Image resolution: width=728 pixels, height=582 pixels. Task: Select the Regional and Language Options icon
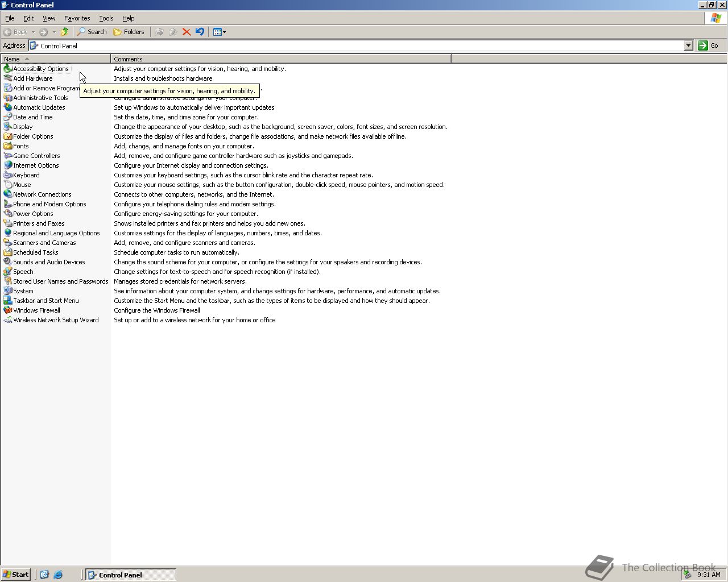pos(8,233)
